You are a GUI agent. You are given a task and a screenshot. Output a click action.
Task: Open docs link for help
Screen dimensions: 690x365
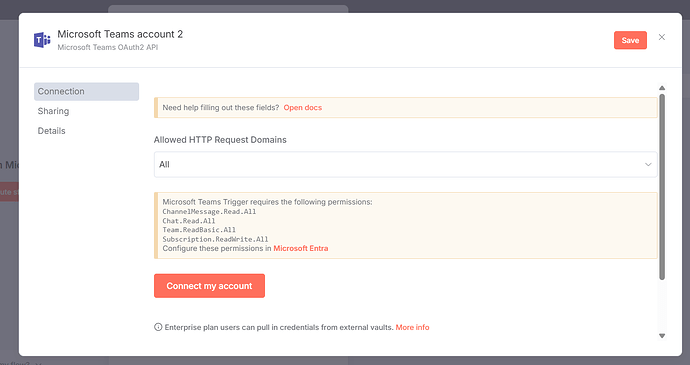pos(303,107)
